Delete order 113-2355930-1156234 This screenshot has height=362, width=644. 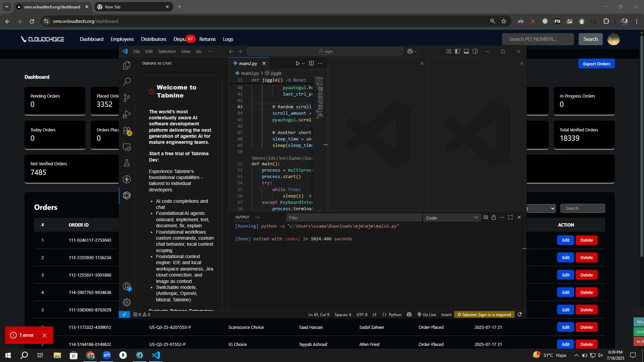[586, 257]
